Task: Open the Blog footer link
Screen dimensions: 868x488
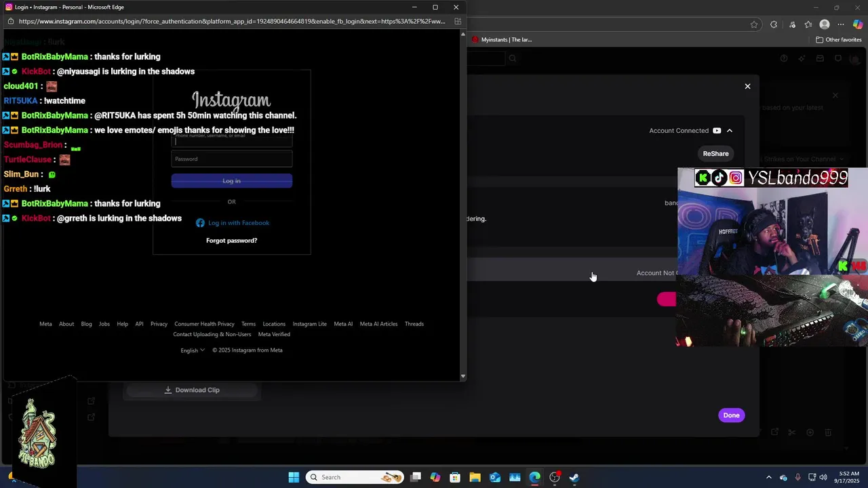Action: [86, 324]
